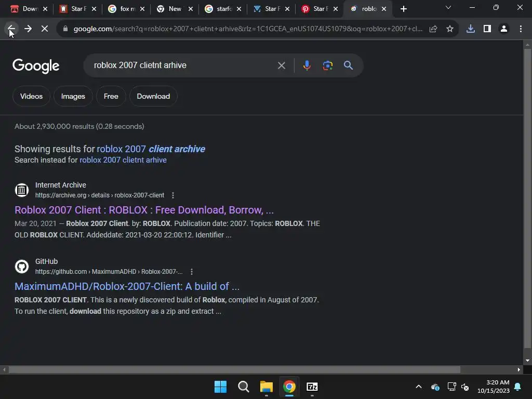Click the vertical scrollbar down arrow

click(528, 361)
